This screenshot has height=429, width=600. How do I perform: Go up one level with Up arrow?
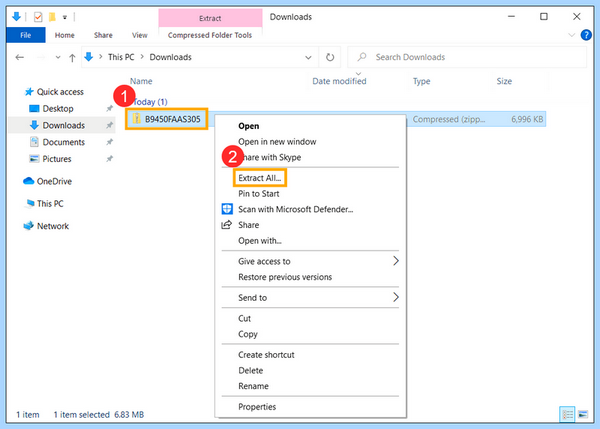click(x=72, y=58)
